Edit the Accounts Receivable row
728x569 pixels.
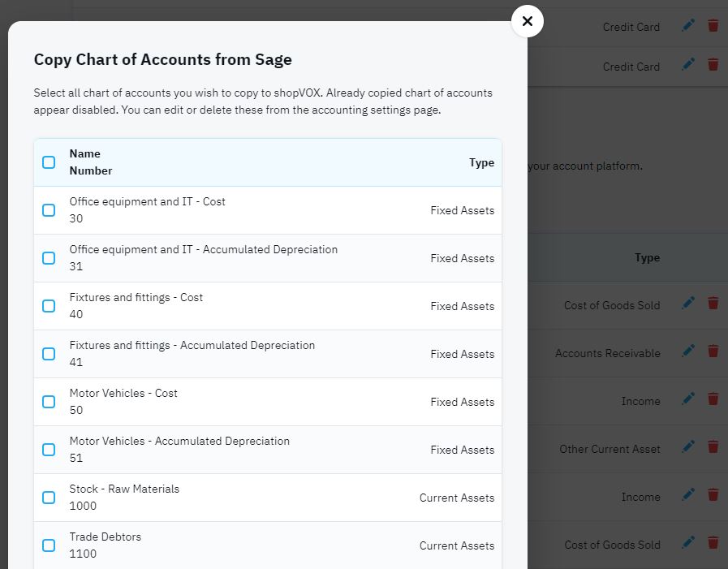[688, 351]
